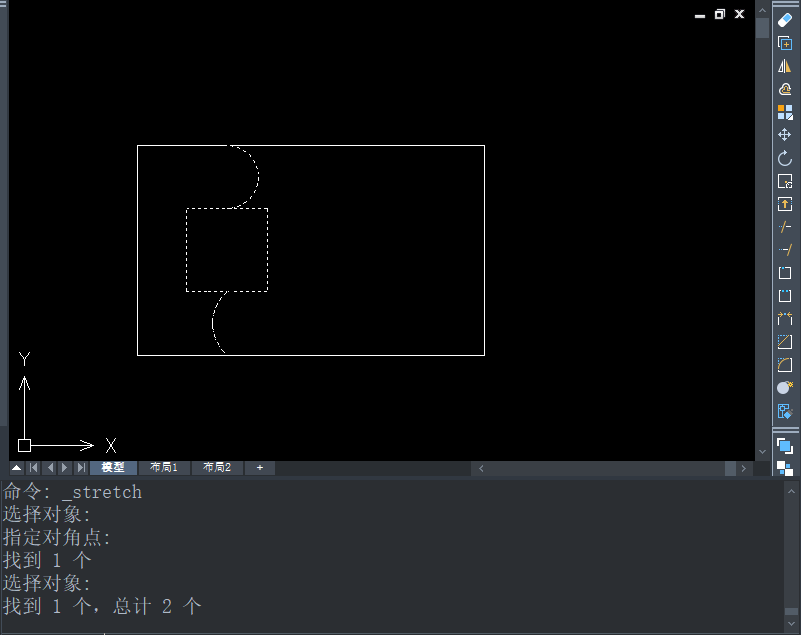
Task: Add a new layout with the + tab
Action: [260, 467]
